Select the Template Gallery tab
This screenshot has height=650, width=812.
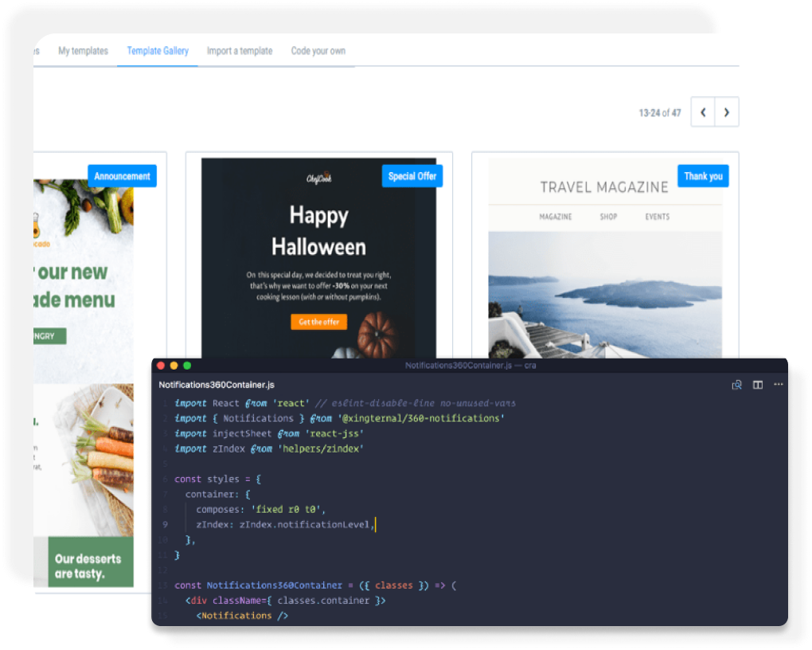click(158, 51)
